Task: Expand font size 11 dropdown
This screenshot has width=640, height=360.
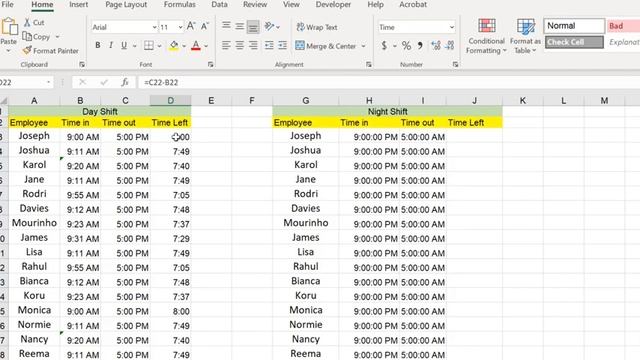Action: 180,27
